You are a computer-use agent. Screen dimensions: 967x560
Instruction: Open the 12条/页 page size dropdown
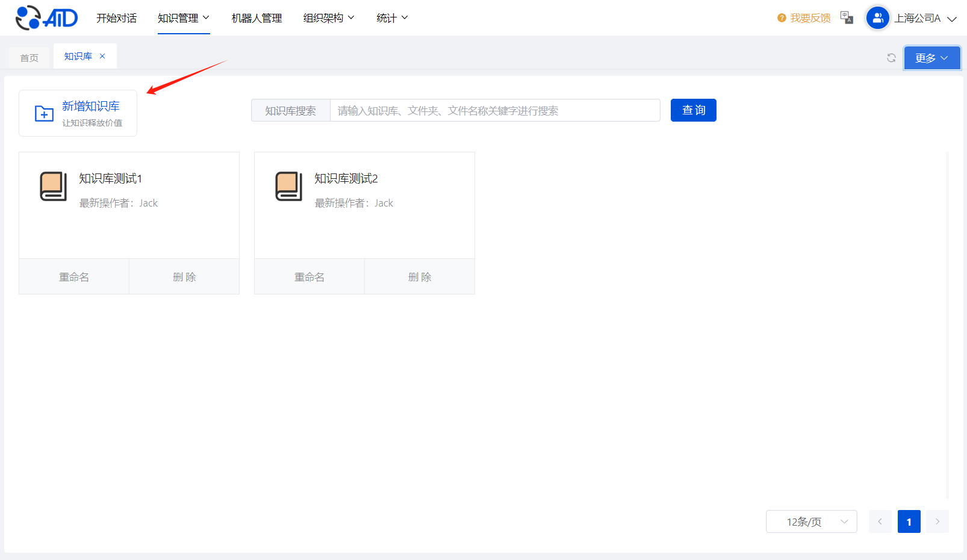(x=811, y=521)
